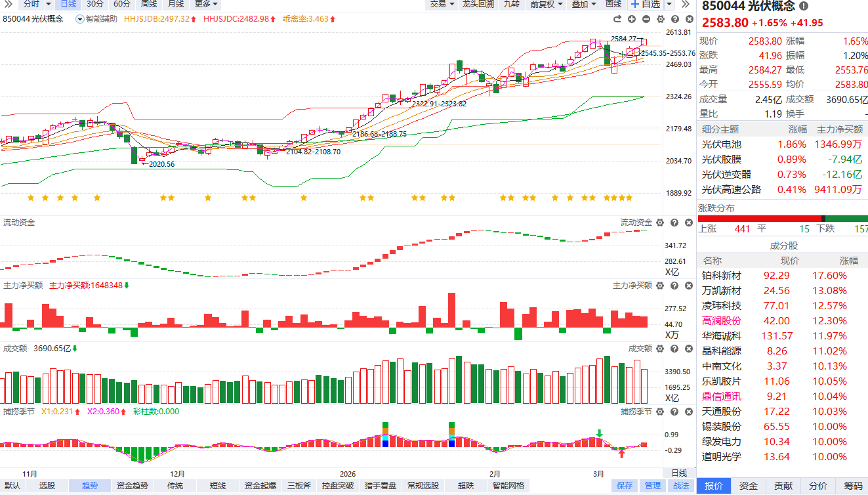Toggle the 智能辅助 round arrow button
The image size is (868, 495).
click(80, 19)
